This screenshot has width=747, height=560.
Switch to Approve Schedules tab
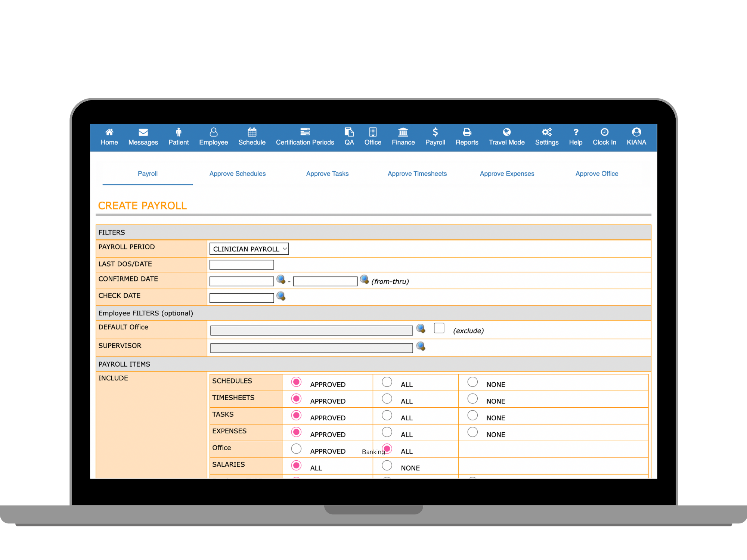[238, 174]
